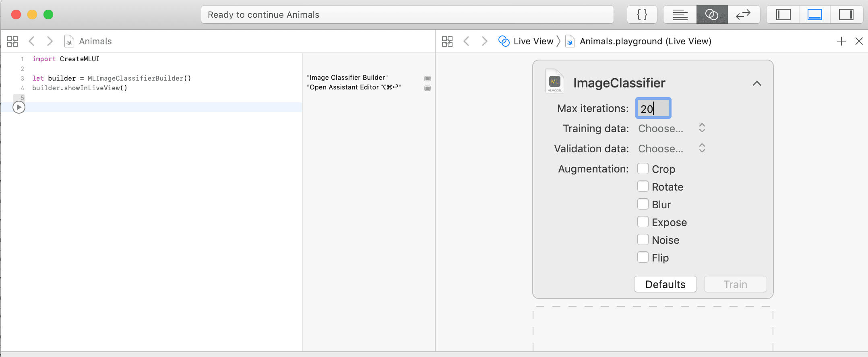Toggle the right inspectors panel

point(846,15)
